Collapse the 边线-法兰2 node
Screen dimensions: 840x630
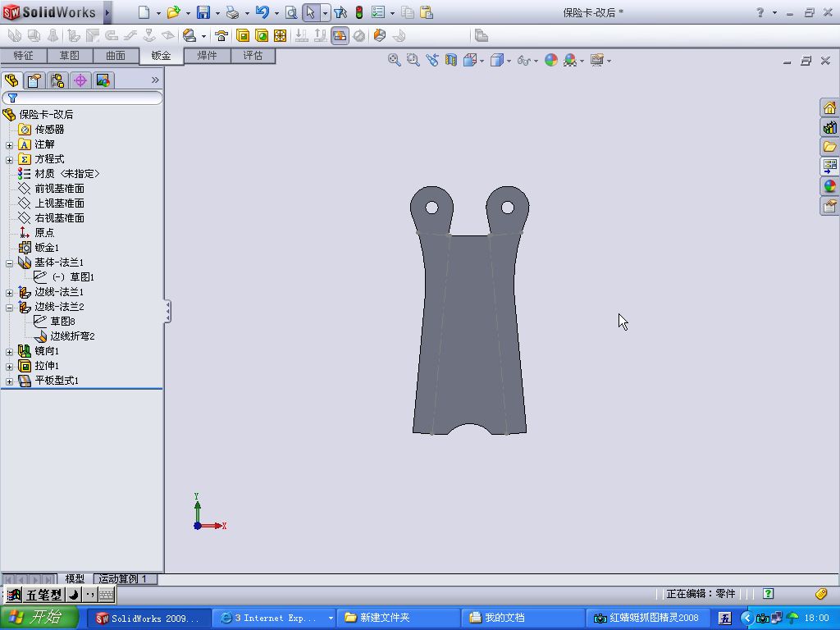[x=9, y=308]
